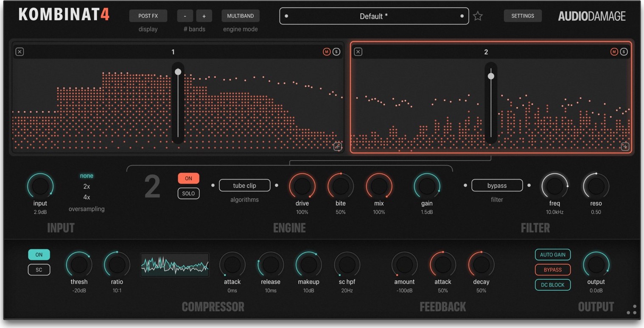The image size is (644, 328).
Task: Select previous filter type with left dot
Action: pyautogui.click(x=465, y=185)
